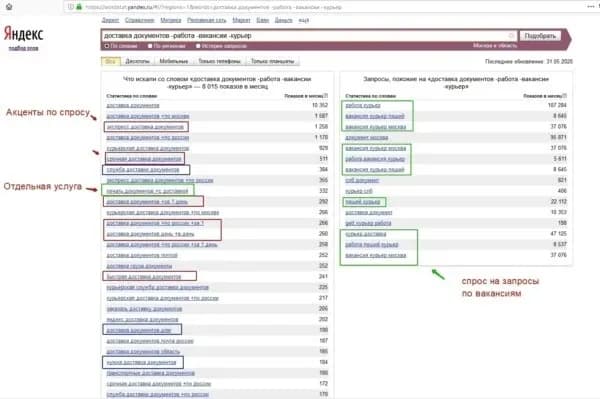This screenshot has height=399, width=600.
Task: Open the browser three-dots menu icon
Action: [591, 7]
